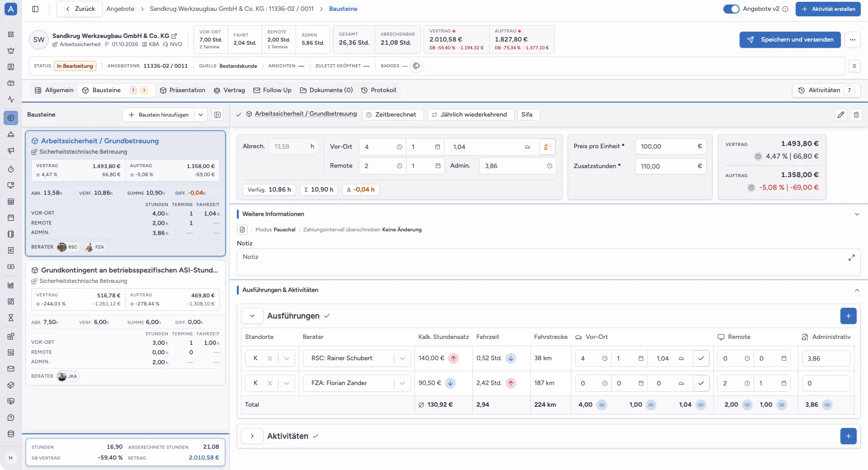Confirm Vor-Ort values in Rainer Schubert row
Screen dimensions: 868x470
(701, 358)
